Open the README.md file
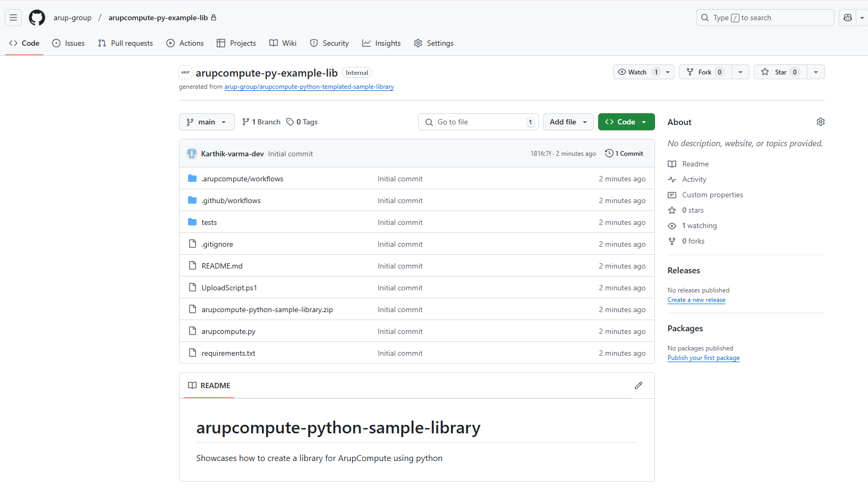The image size is (868, 486). [222, 266]
